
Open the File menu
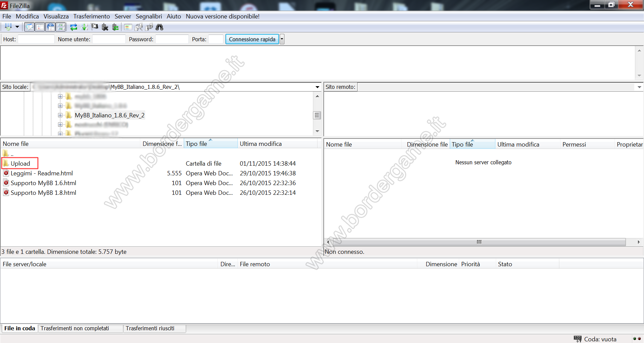tap(7, 16)
